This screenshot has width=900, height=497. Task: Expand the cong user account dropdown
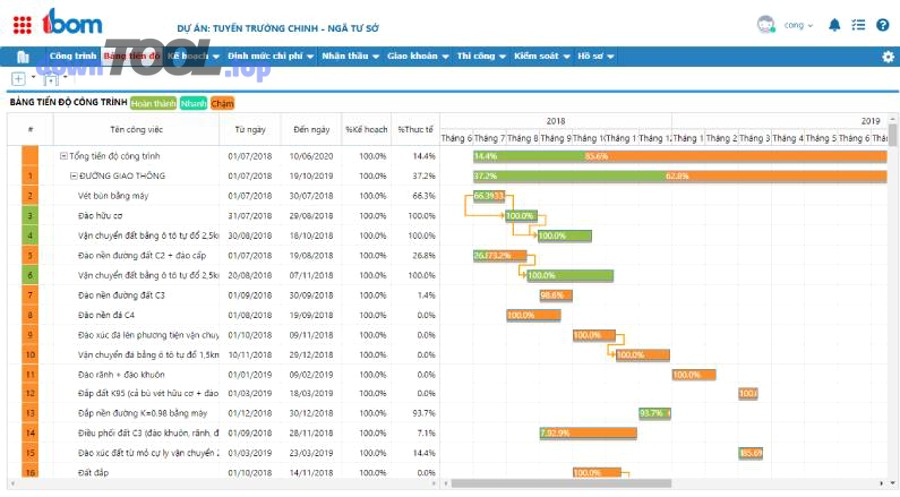coord(798,25)
